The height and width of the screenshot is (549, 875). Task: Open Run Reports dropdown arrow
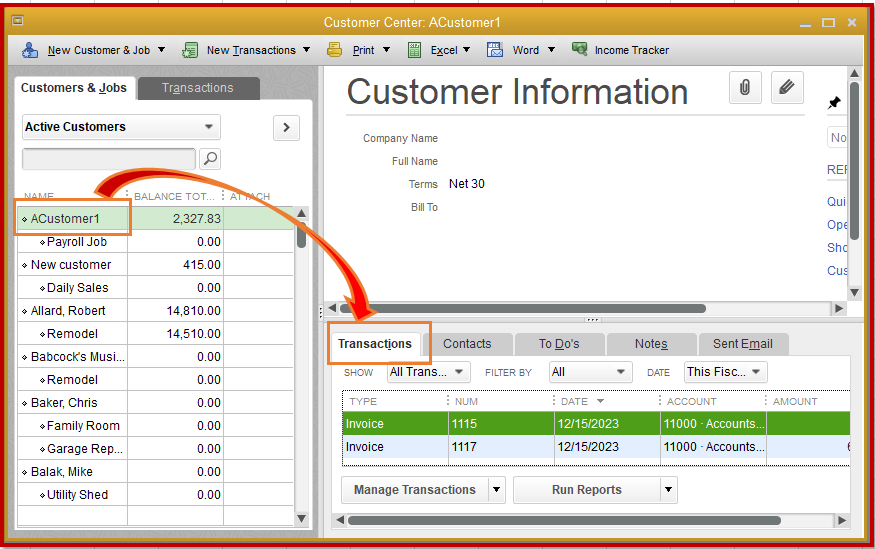[x=668, y=490]
